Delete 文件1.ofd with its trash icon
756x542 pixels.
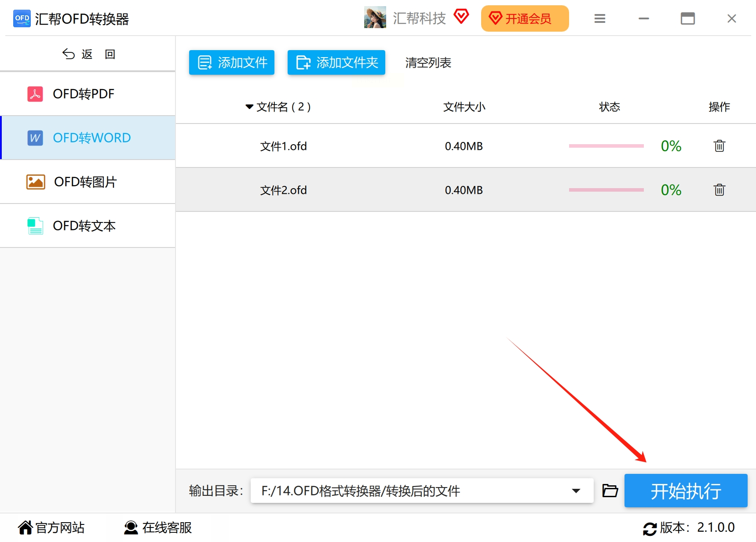click(x=719, y=146)
